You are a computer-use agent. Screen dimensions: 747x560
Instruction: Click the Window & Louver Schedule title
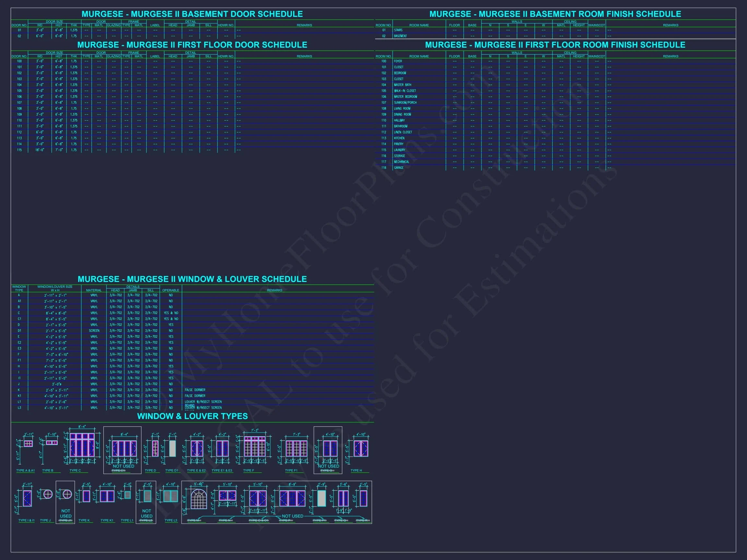tap(192, 279)
